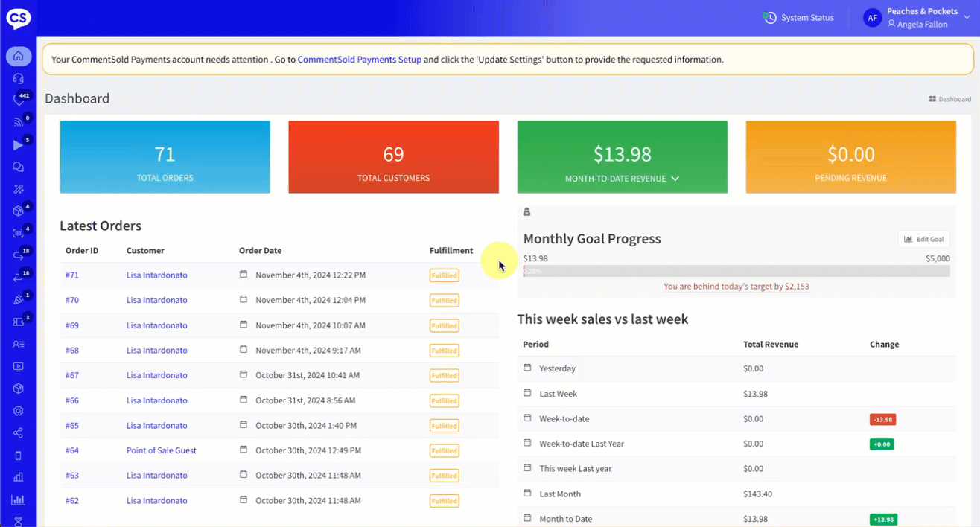This screenshot has height=527, width=980.
Task: Click the home icon in the sidebar
Action: pyautogui.click(x=19, y=56)
